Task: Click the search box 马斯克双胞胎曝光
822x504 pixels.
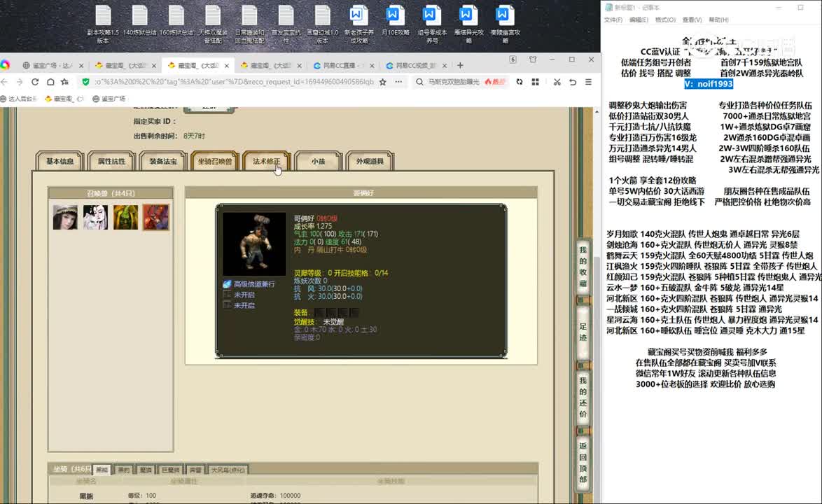Action: (x=454, y=82)
